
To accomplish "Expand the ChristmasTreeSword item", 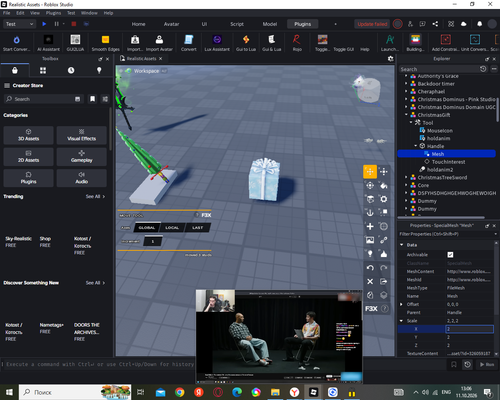I will (406, 177).
